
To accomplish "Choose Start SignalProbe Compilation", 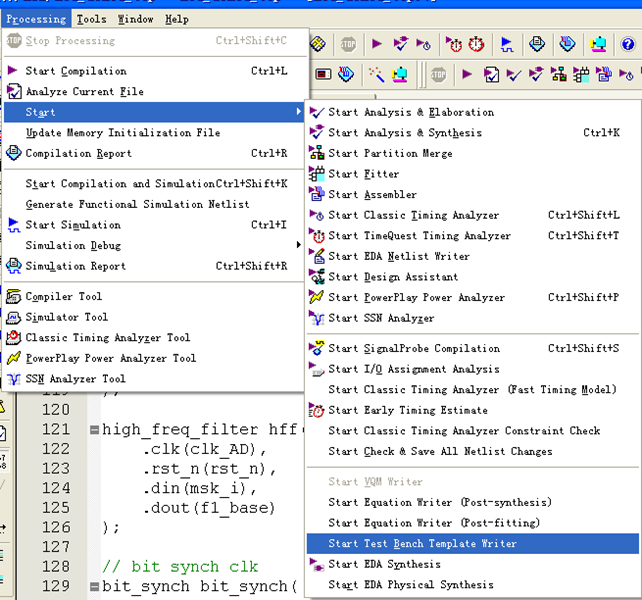I will [473, 349].
